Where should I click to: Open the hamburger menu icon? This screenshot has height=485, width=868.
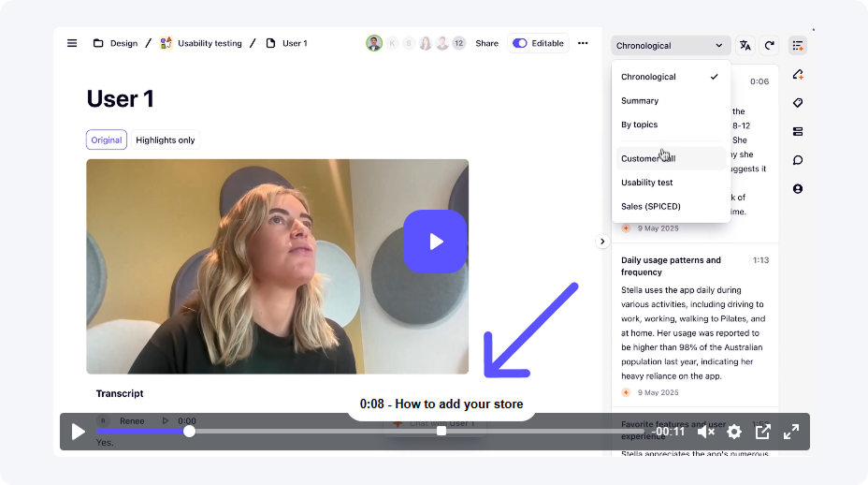(72, 43)
